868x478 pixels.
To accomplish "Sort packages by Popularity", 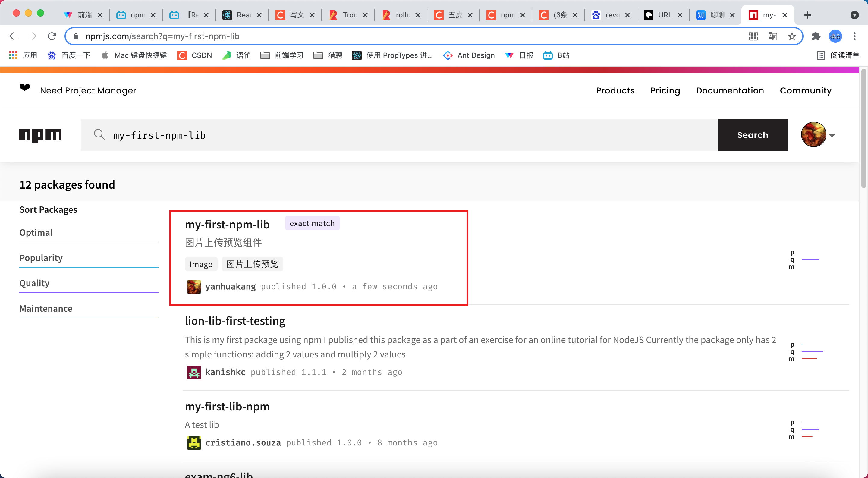I will pyautogui.click(x=41, y=258).
